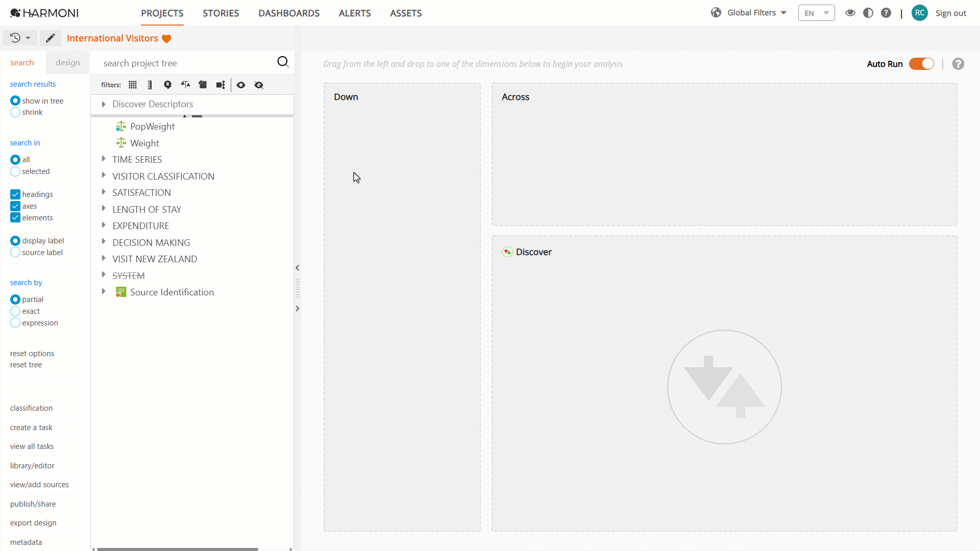Click the grid filter icon

click(x=133, y=85)
